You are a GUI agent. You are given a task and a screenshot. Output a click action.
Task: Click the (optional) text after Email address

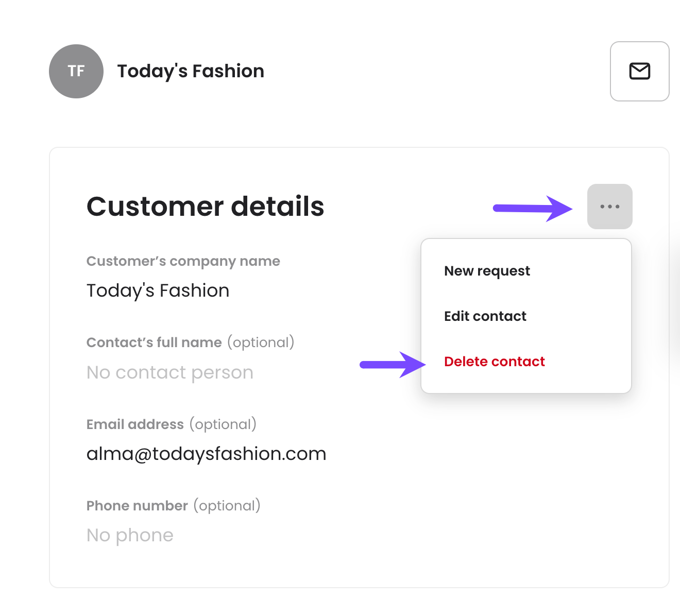[223, 424]
